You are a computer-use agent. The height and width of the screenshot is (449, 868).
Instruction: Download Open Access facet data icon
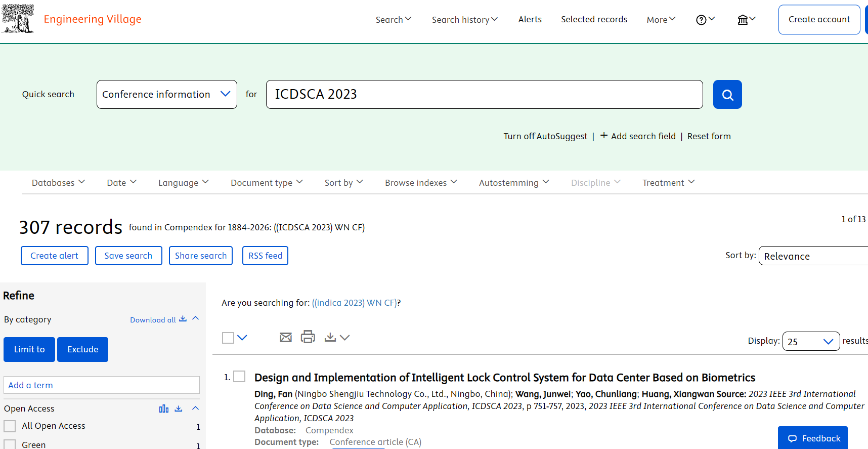(x=179, y=409)
